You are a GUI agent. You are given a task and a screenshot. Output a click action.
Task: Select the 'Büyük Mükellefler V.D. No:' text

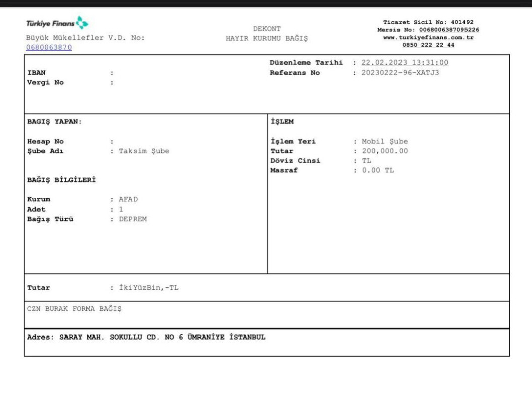[85, 38]
